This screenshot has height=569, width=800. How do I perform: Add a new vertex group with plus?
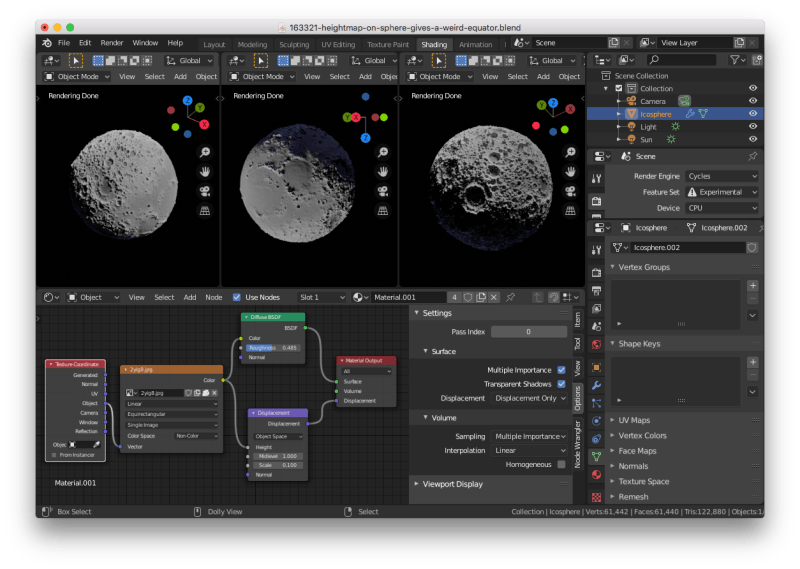[752, 285]
